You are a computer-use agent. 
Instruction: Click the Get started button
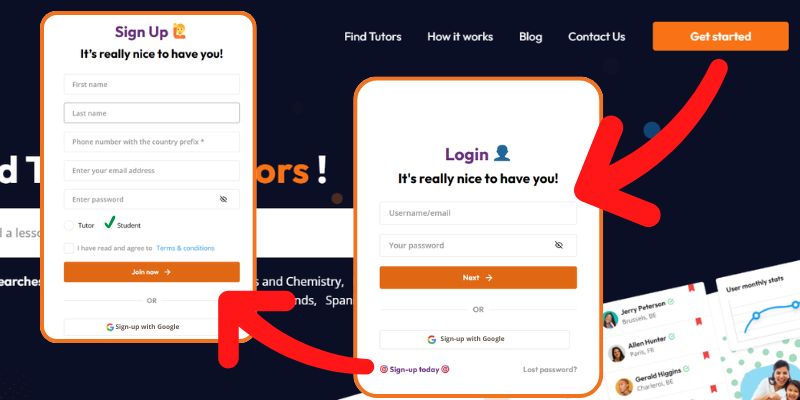[x=720, y=36]
